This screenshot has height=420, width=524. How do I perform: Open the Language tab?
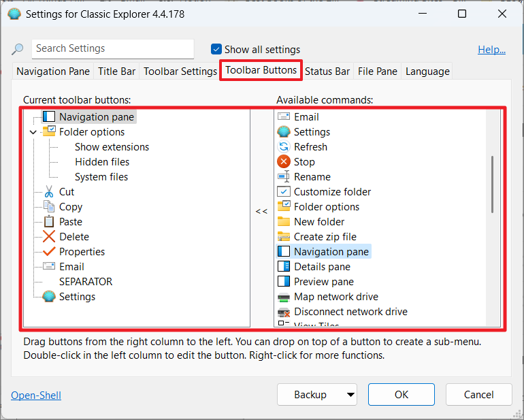[x=427, y=71]
